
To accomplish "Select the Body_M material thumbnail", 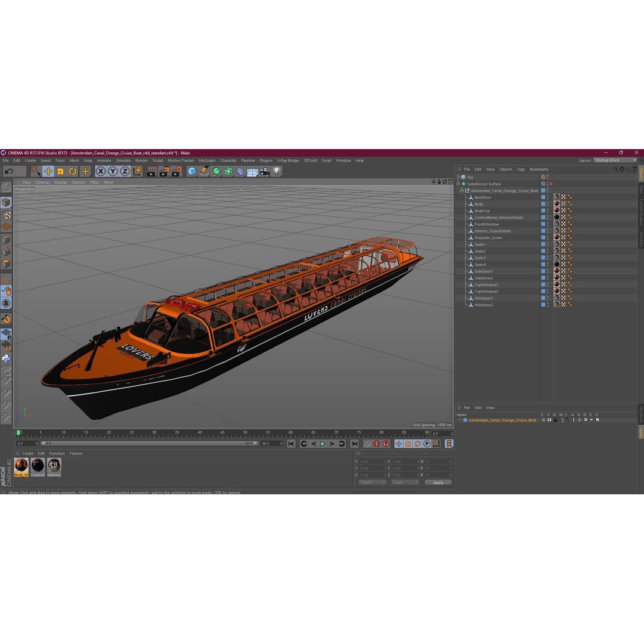I will [21, 467].
